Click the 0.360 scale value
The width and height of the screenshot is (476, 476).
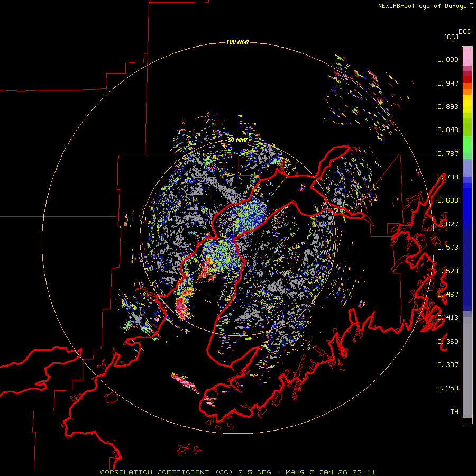[448, 342]
